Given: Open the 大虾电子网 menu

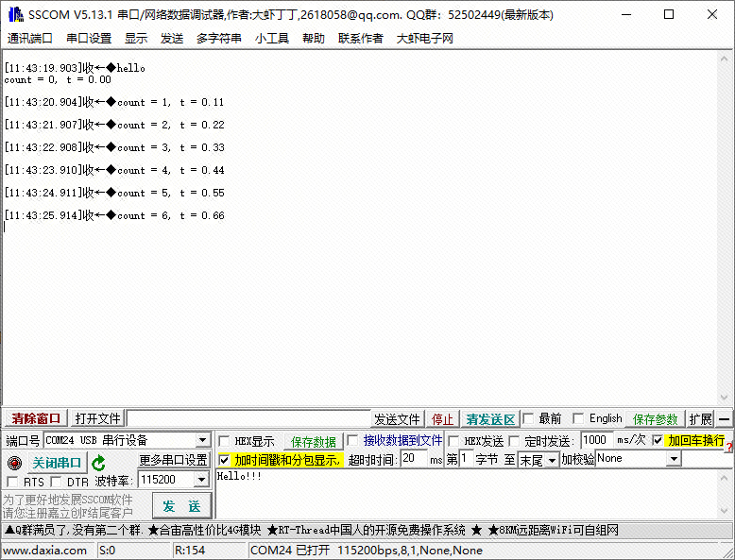Looking at the screenshot, I should point(425,38).
